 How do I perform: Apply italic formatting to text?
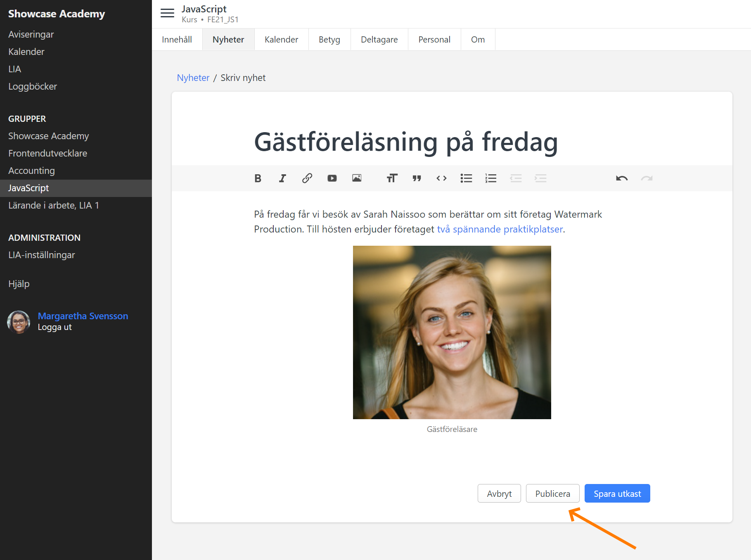[282, 178]
